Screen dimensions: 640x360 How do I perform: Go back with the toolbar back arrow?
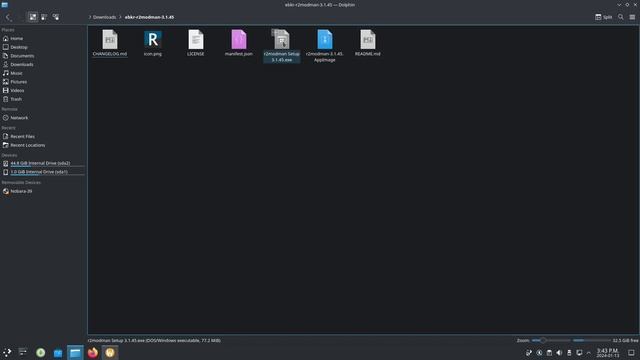[8, 17]
